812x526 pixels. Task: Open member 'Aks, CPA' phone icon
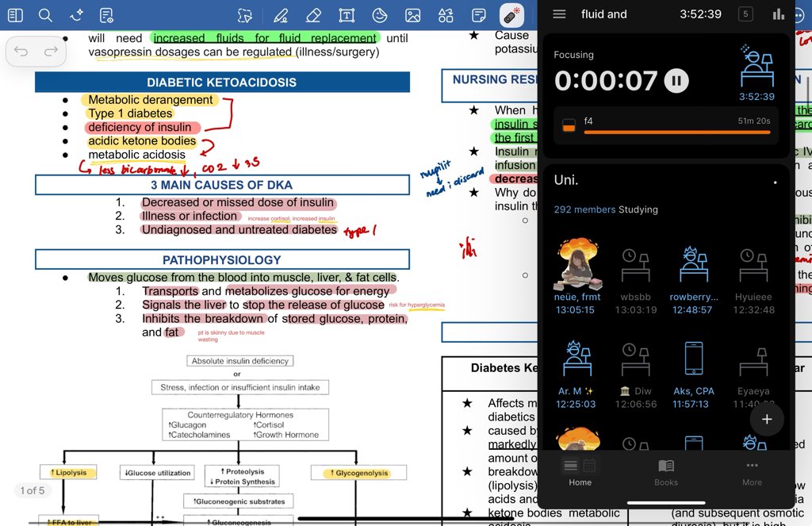coord(693,358)
